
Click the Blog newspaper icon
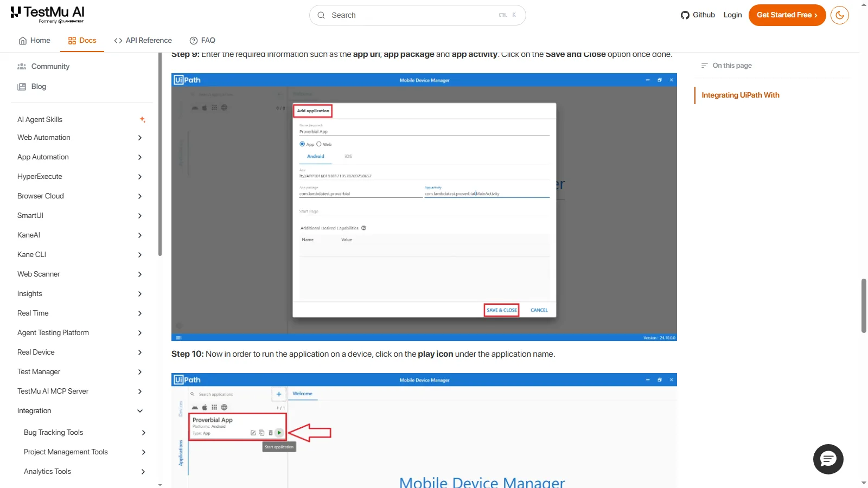click(x=22, y=87)
